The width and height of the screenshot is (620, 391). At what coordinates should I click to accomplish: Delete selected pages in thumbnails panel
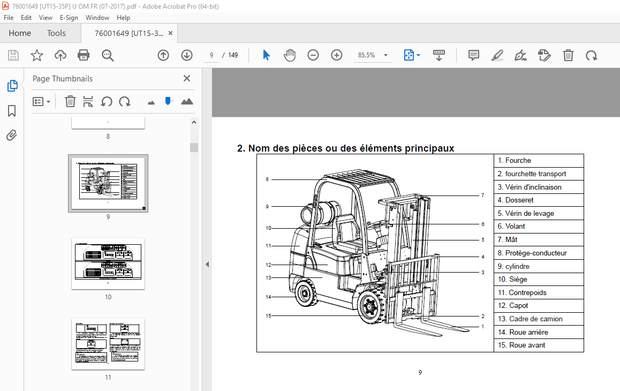(70, 102)
